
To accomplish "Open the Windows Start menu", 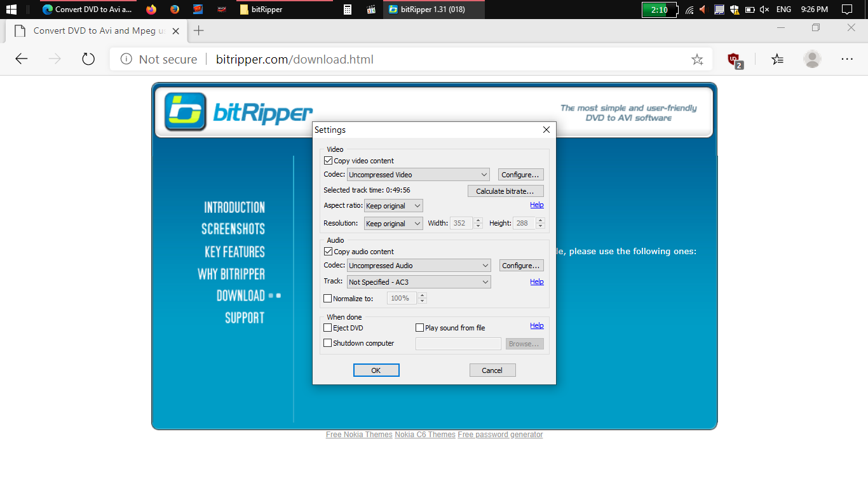I will 11,10.
